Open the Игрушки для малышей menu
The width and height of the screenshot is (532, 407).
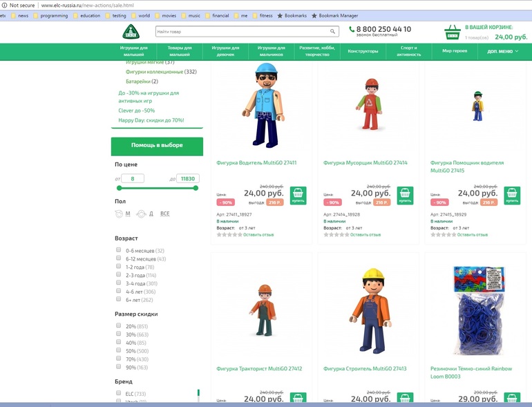[x=134, y=51]
